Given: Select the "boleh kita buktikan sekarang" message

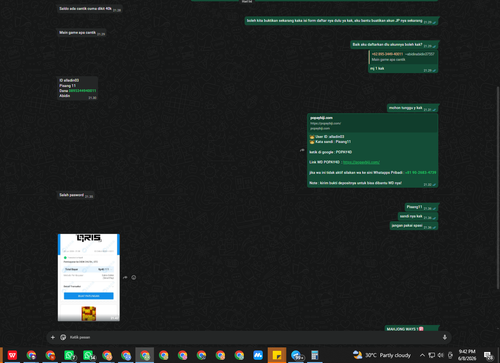Looking at the screenshot, I should [341, 21].
